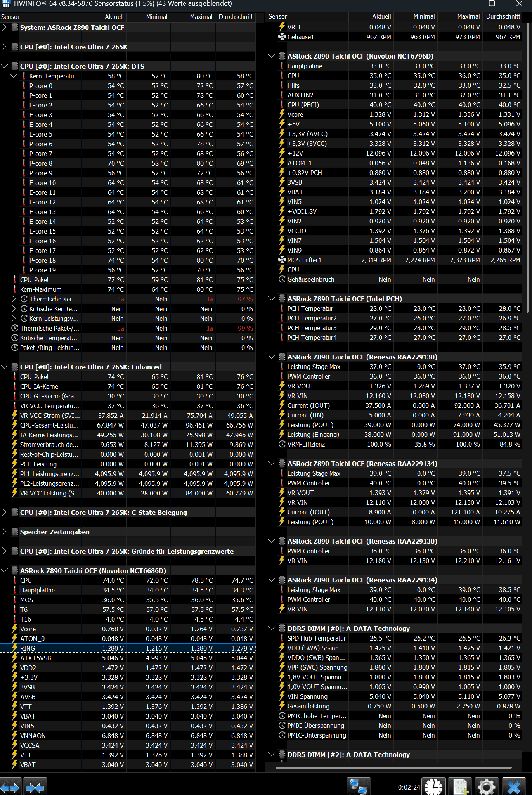
Task: Collapse the Nuvoton NCT6796D group
Action: click(272, 56)
